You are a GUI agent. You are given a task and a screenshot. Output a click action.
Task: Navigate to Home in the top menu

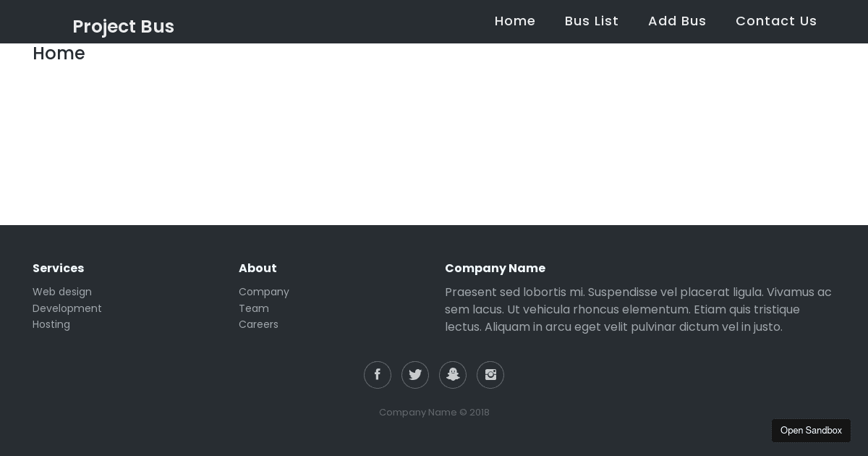(515, 21)
